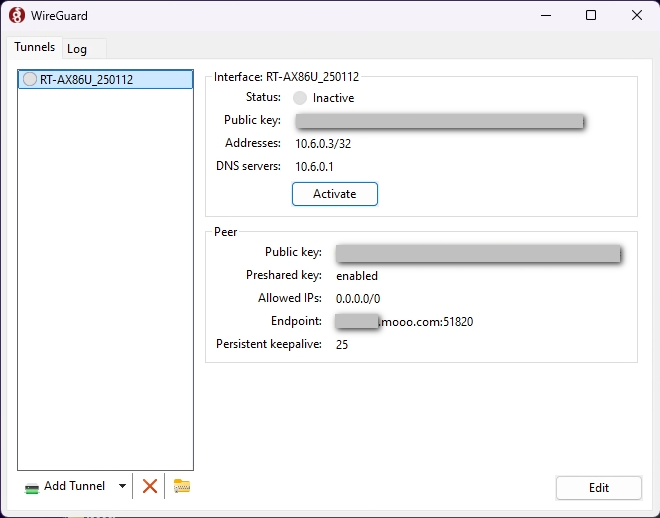Open the Edit tunnel dialog
Viewport: 660px width, 518px height.
[x=598, y=488]
